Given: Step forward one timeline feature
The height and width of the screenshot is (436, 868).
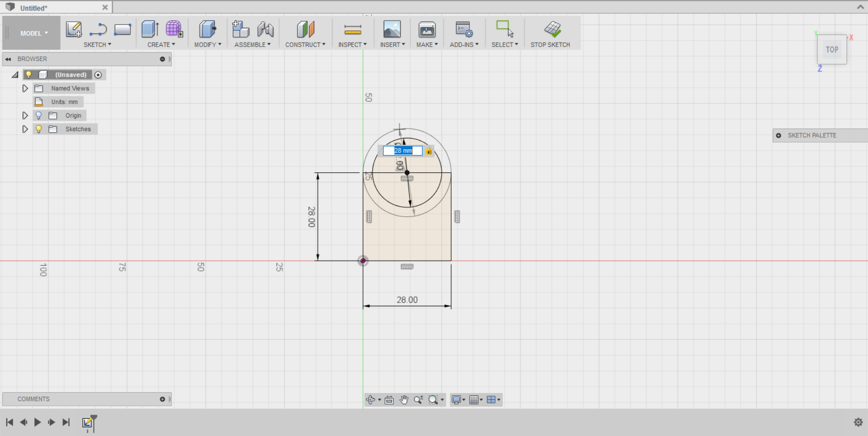Looking at the screenshot, I should click(52, 422).
